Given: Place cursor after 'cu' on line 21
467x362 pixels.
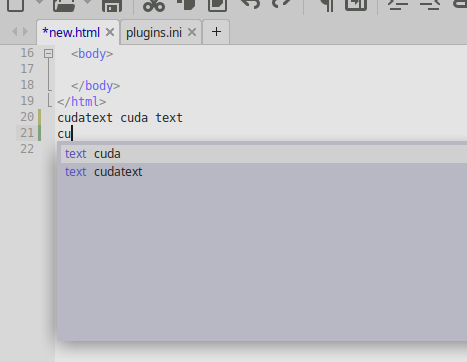Looking at the screenshot, I should [x=72, y=134].
